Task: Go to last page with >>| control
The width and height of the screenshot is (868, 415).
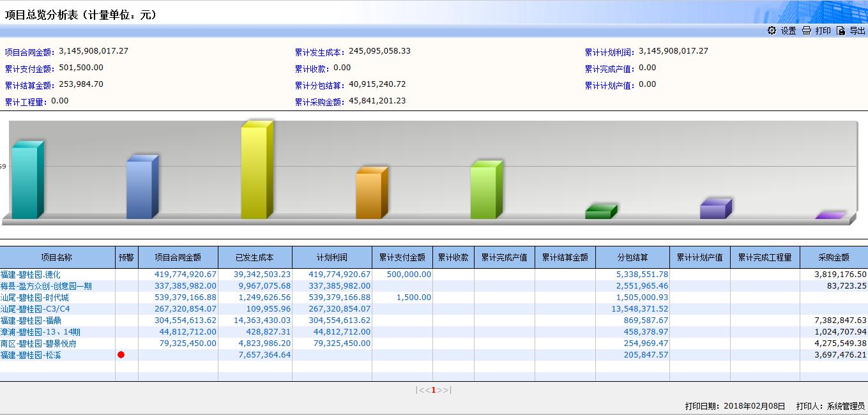Action: coord(445,390)
